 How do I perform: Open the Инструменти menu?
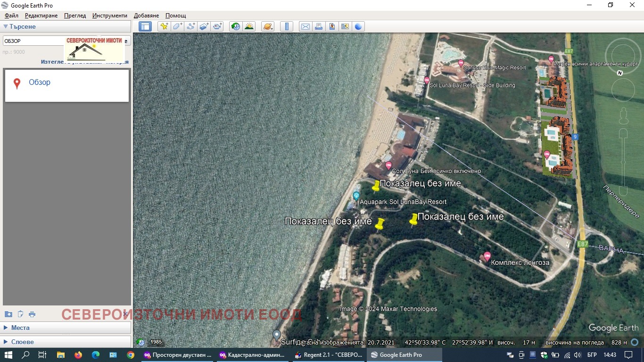coord(109,16)
